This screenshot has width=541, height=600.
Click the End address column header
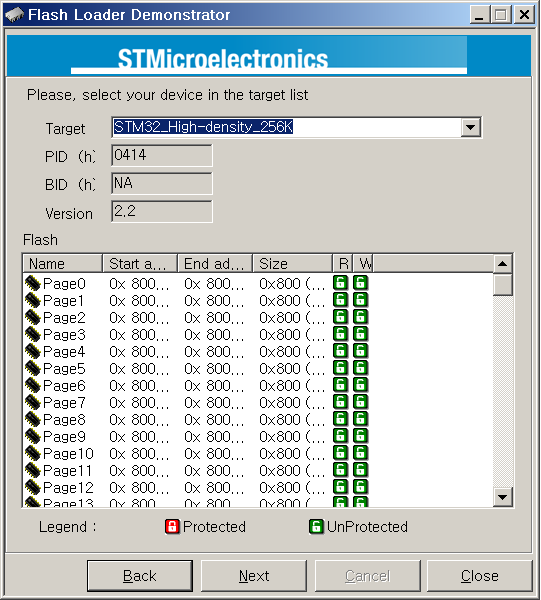tap(215, 264)
